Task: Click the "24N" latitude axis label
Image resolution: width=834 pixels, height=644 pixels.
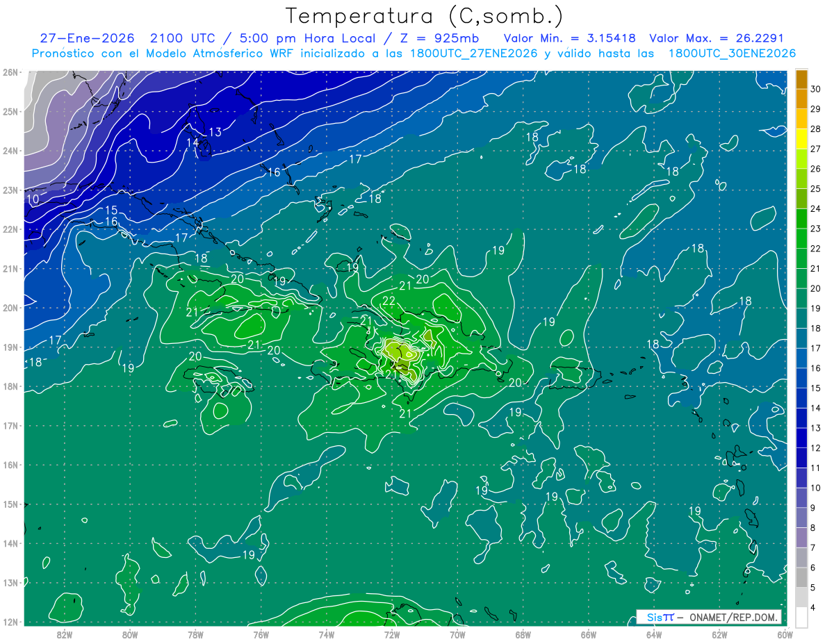Action: click(x=10, y=151)
